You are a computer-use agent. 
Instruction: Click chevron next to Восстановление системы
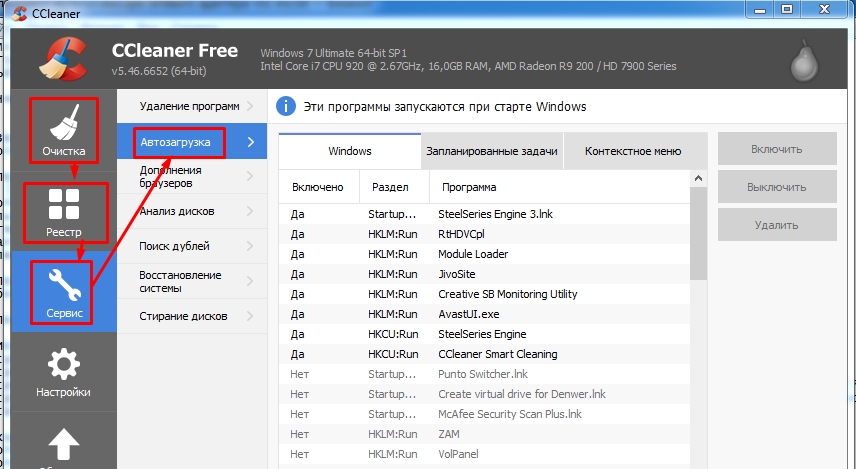[x=251, y=281]
